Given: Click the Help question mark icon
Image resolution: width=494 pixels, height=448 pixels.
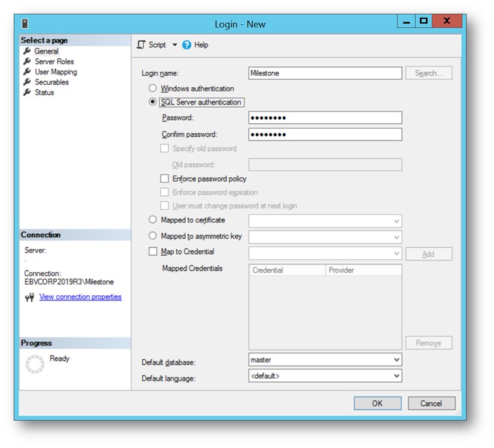Looking at the screenshot, I should pos(187,45).
